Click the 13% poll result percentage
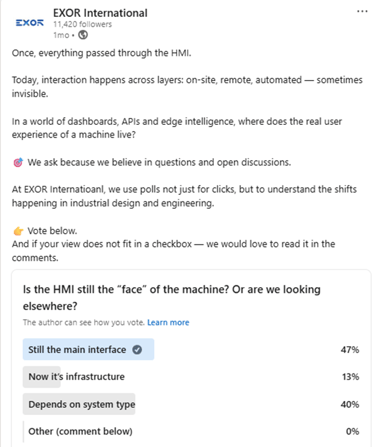The width and height of the screenshot is (373, 447). [350, 377]
